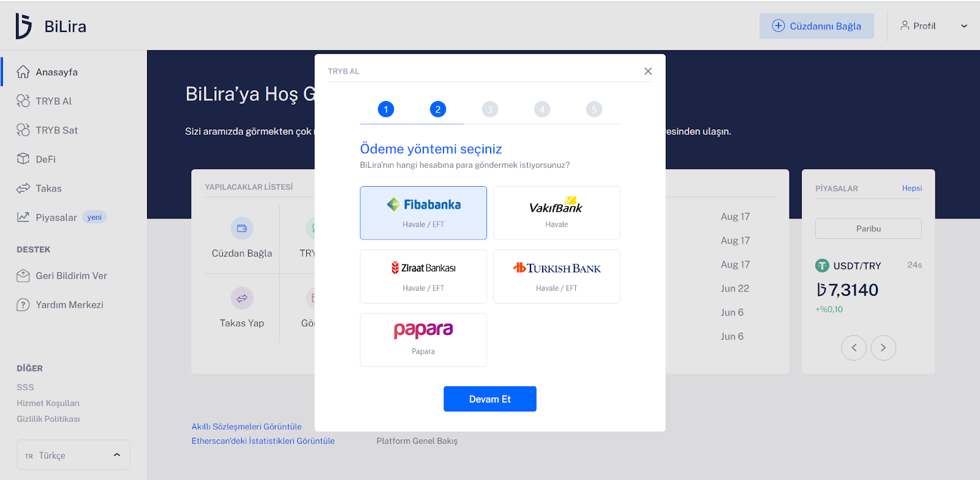The width and height of the screenshot is (980, 480).
Task: Click the Profil user icon
Action: coord(905,26)
